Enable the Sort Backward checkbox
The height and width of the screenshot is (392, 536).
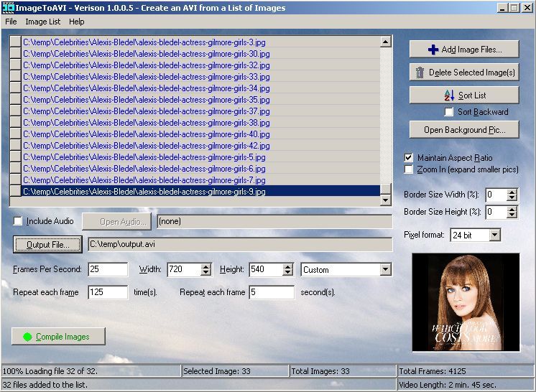pos(449,112)
